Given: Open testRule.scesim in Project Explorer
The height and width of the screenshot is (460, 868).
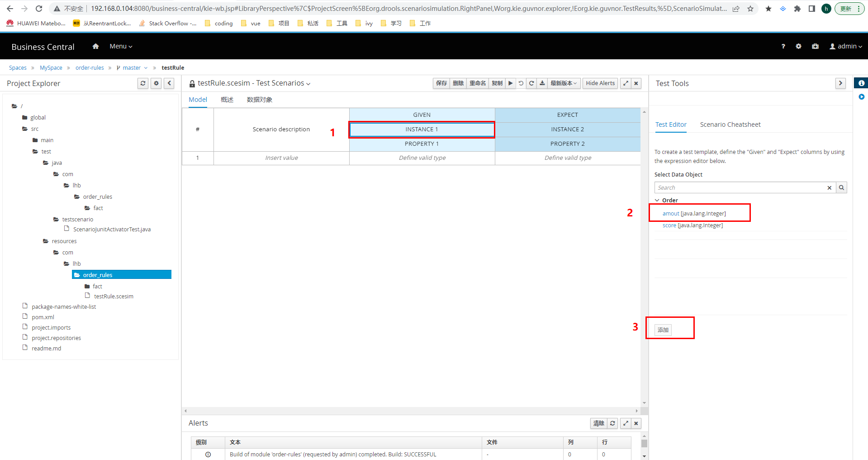Looking at the screenshot, I should [114, 297].
